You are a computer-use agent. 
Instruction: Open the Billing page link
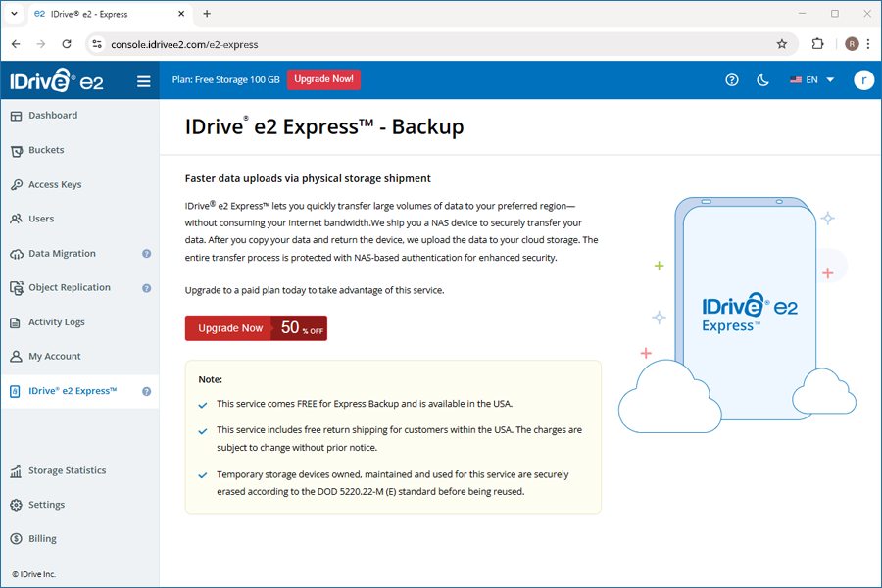pos(80,538)
